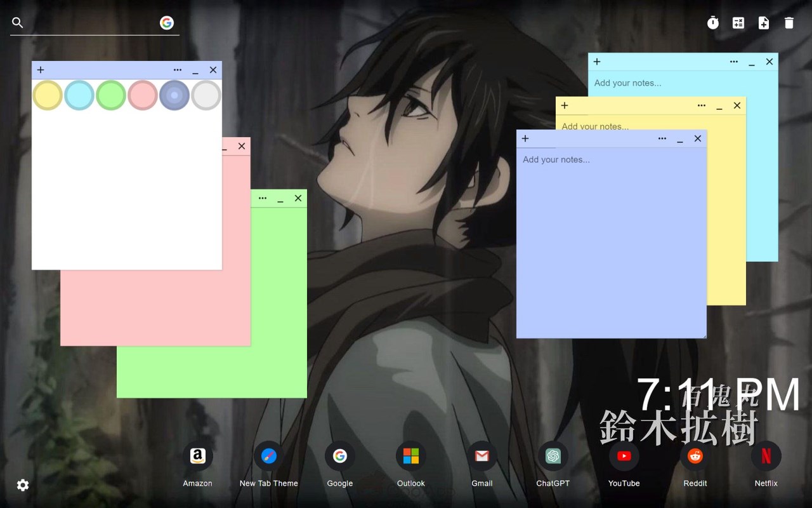Launch the ChatGPT shortcut
This screenshot has width=812, height=508.
pyautogui.click(x=553, y=456)
